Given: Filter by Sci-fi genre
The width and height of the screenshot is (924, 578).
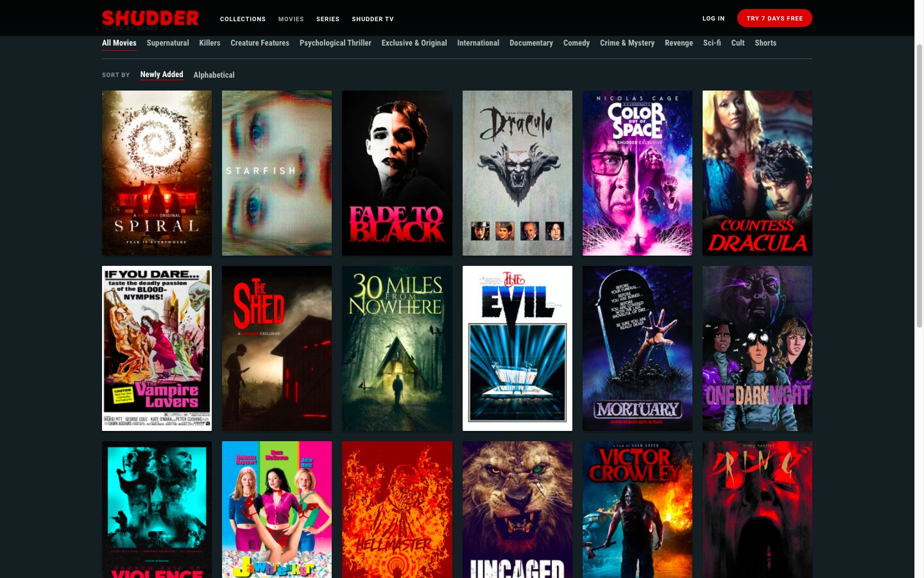Looking at the screenshot, I should point(712,43).
